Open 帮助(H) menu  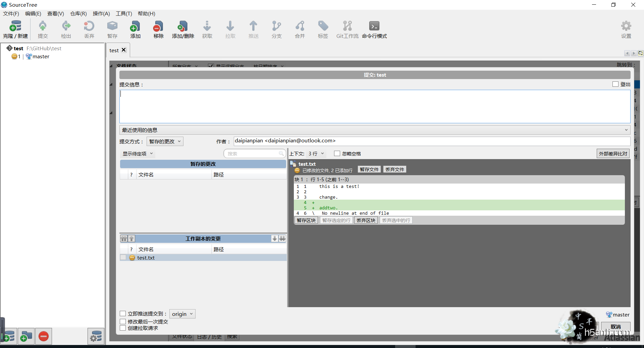(147, 13)
